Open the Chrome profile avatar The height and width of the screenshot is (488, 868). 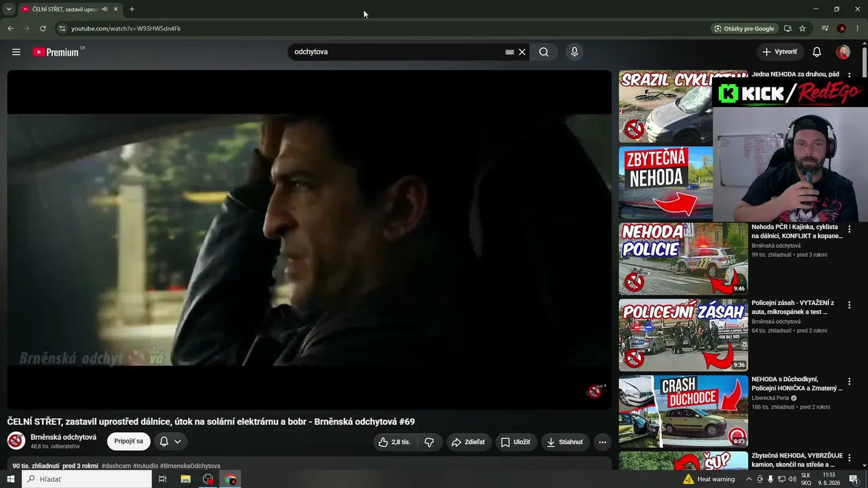(842, 28)
